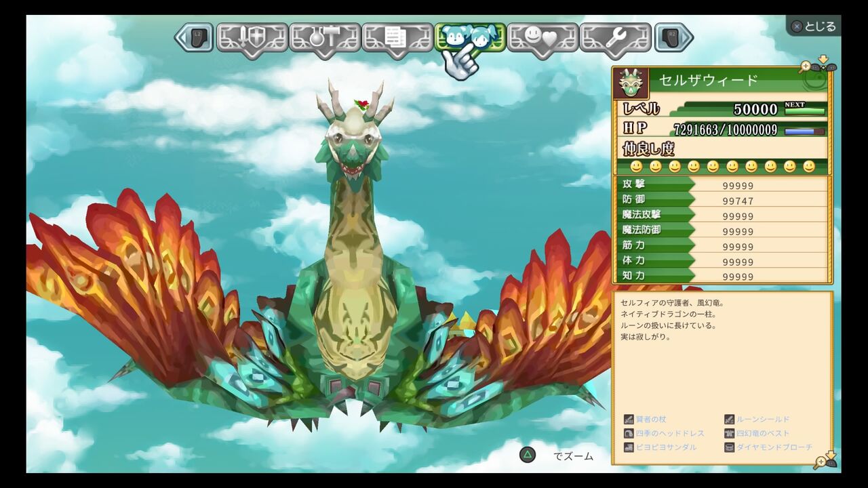868x488 pixels.
Task: Select the ピヨピヨサンダル shoes icon
Action: point(629,447)
